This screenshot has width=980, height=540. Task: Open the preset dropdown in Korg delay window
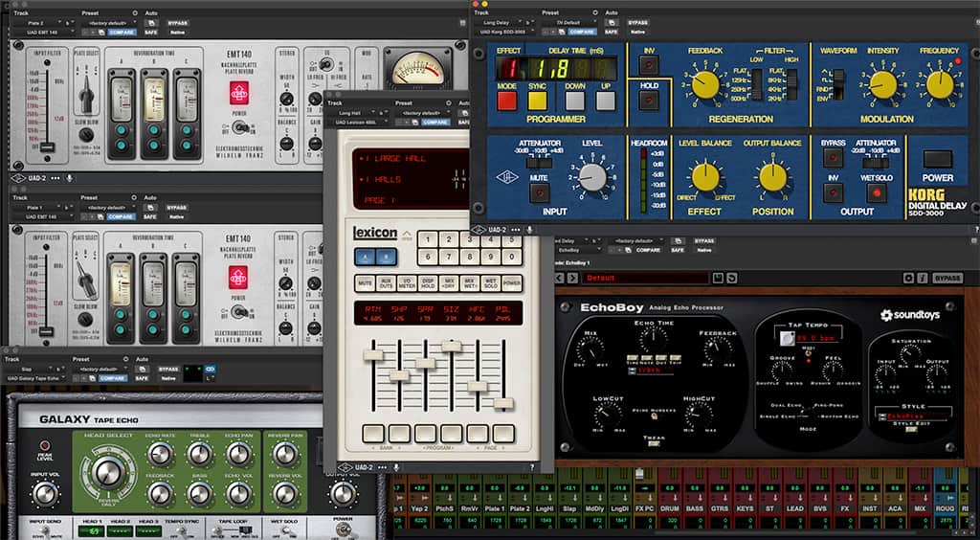click(x=572, y=23)
